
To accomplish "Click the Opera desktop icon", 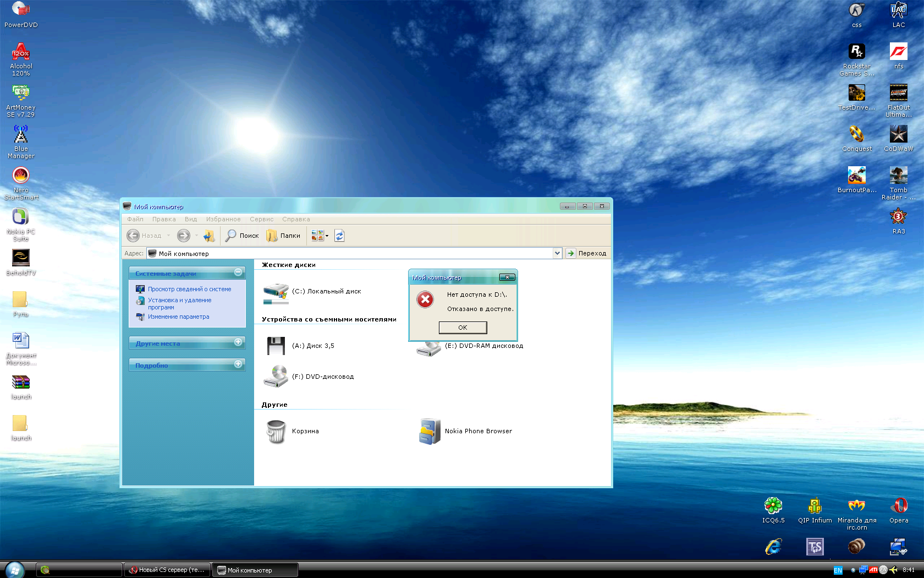I will pyautogui.click(x=899, y=506).
